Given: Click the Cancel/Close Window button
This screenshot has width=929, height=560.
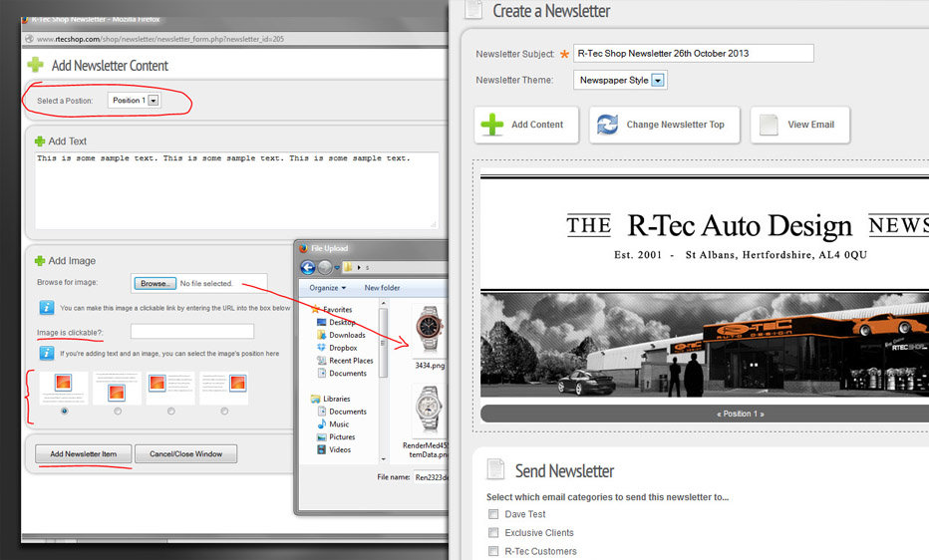Looking at the screenshot, I should [186, 454].
